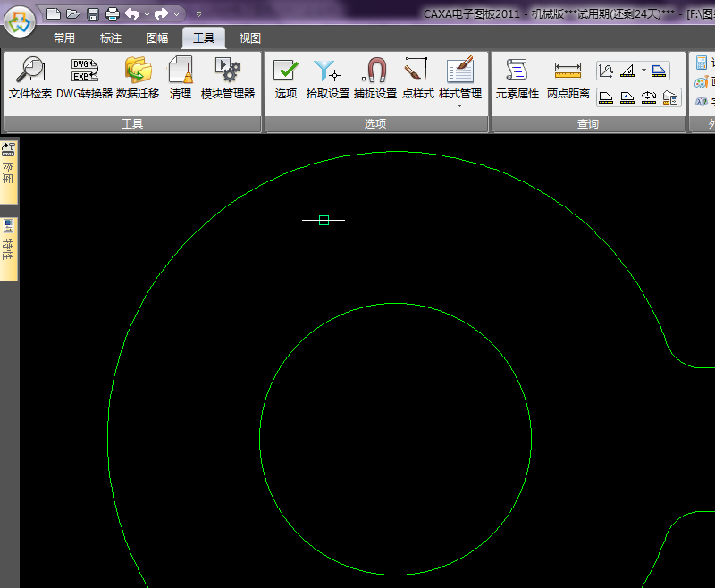Open 数据迁移 data migration tool
The height and width of the screenshot is (588, 715).
(x=138, y=78)
